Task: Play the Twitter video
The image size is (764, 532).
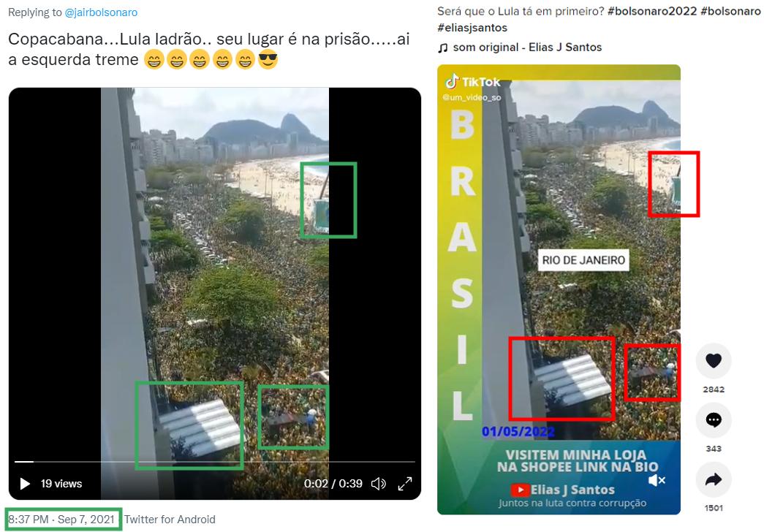Action: (25, 484)
